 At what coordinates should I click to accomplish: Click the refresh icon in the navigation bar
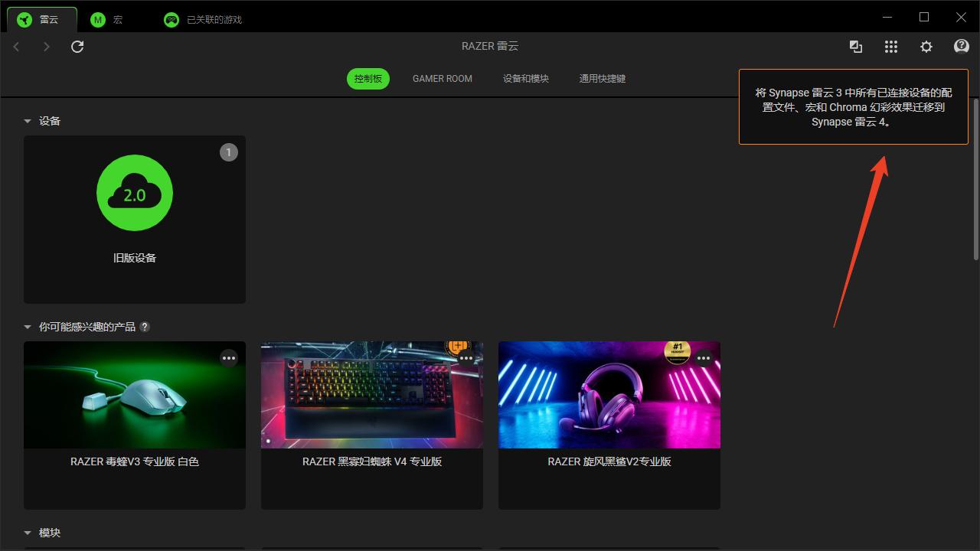[77, 47]
